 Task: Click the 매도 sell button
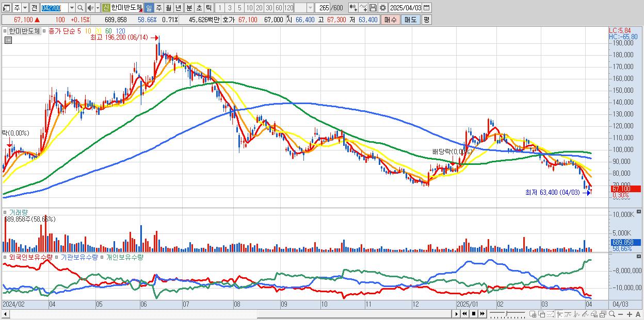410,20
